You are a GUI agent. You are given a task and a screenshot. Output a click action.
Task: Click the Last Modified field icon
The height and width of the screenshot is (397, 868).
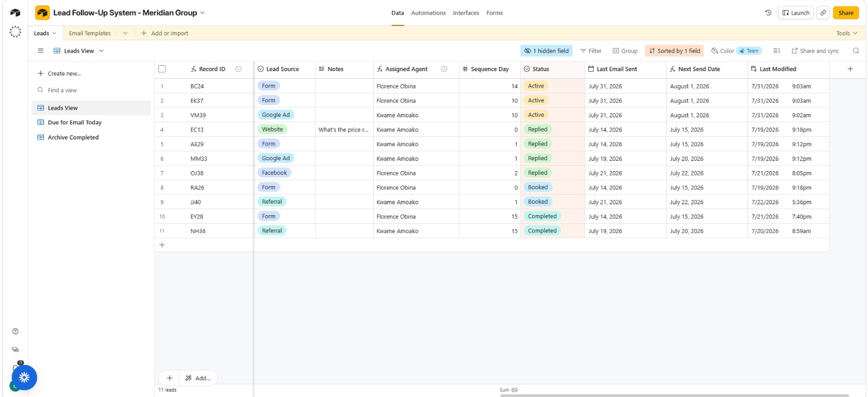point(754,69)
